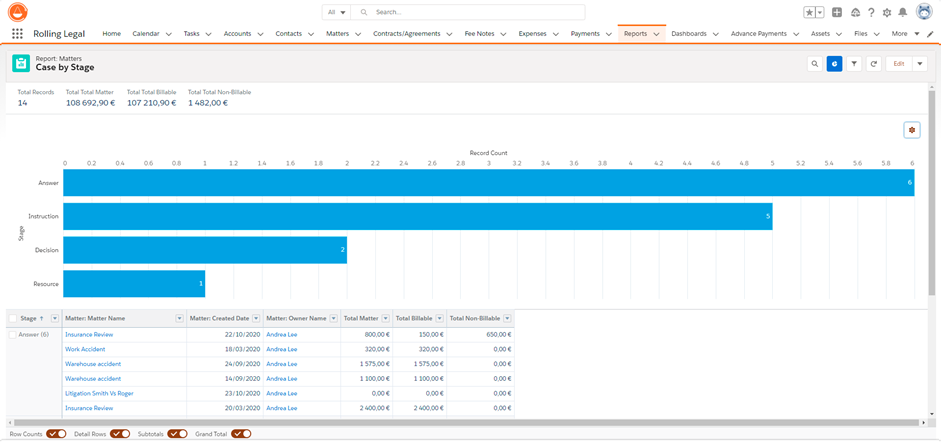This screenshot has height=444, width=941.
Task: Open the Notifications bell icon
Action: (x=903, y=12)
